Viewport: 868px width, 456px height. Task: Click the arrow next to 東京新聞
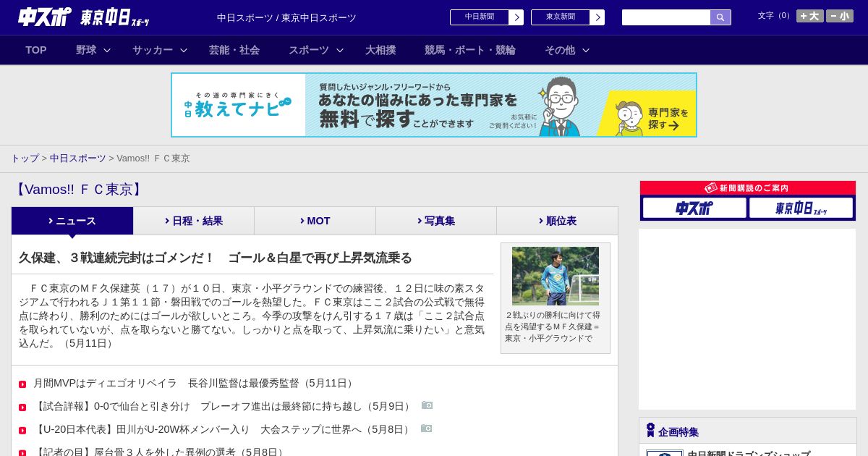pos(597,17)
